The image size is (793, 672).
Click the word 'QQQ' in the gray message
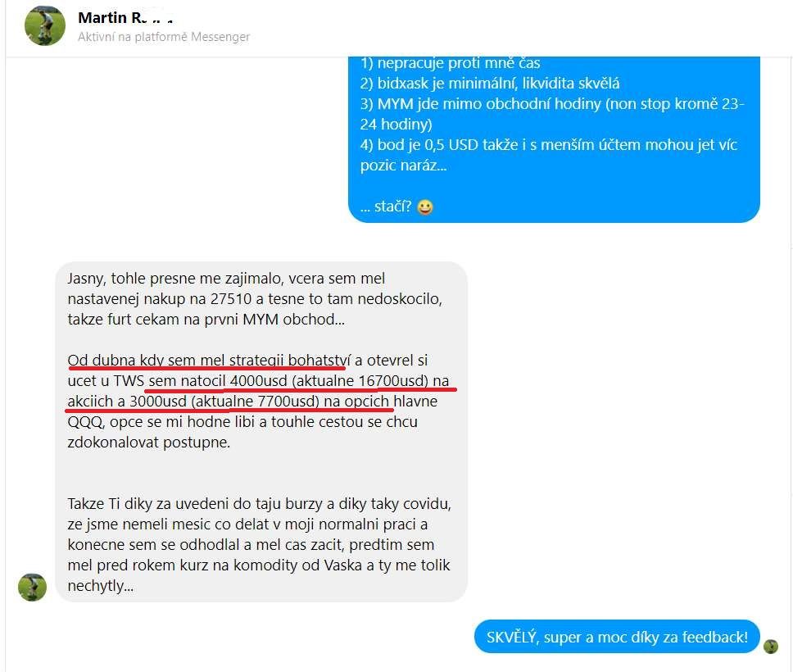85,421
